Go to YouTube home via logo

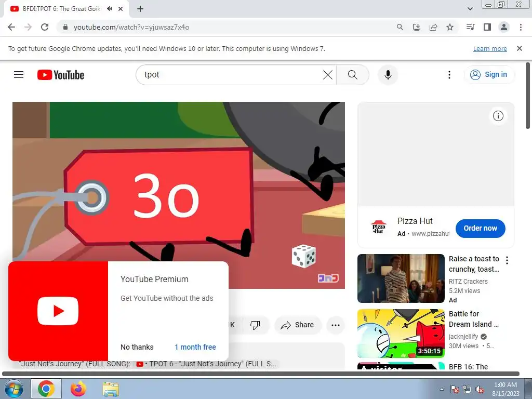click(x=61, y=75)
